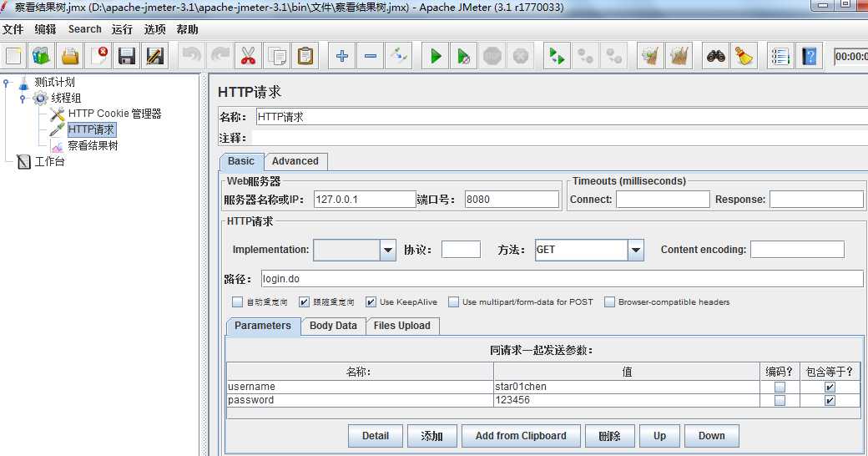Save the test plan with floppy icon
The image size is (868, 456).
(127, 56)
